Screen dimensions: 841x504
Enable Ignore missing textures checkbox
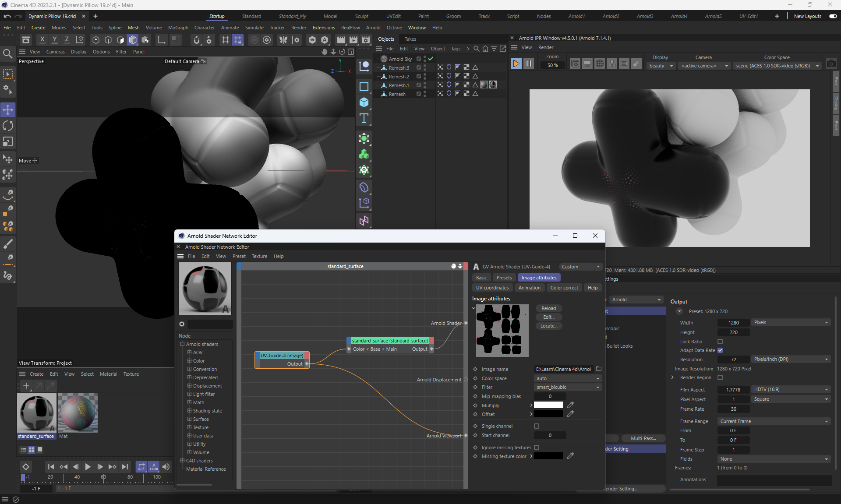pos(537,448)
